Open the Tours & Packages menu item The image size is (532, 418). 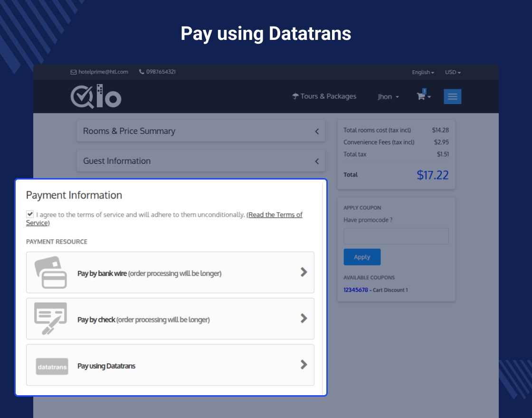click(324, 96)
